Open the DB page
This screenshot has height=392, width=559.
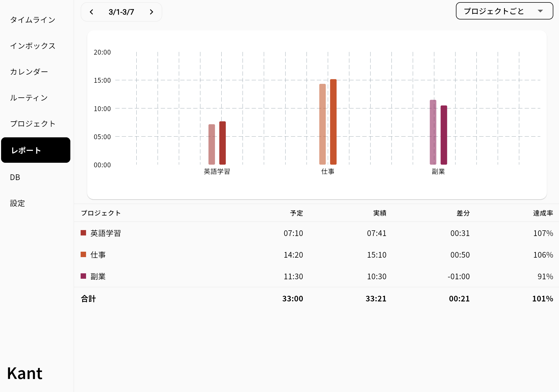15,177
